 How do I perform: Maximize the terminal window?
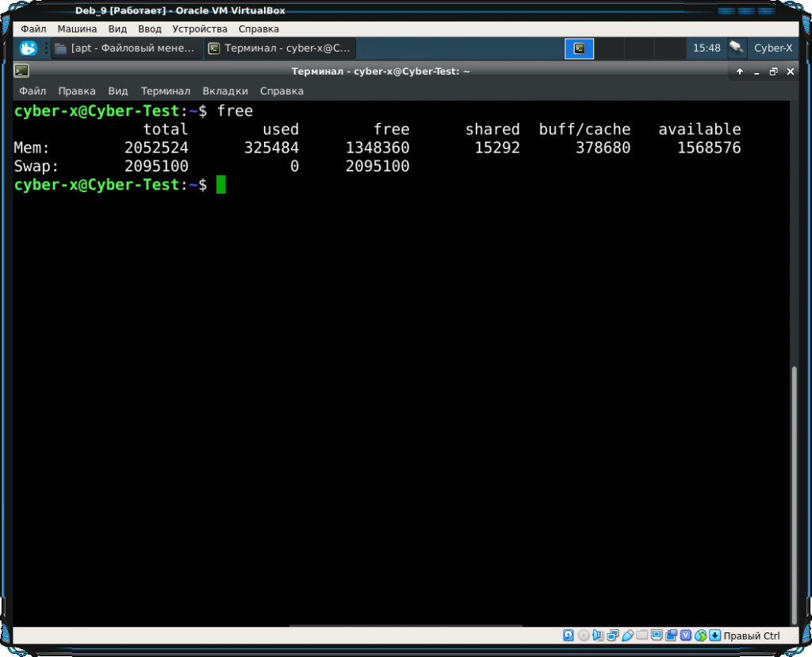(x=773, y=71)
